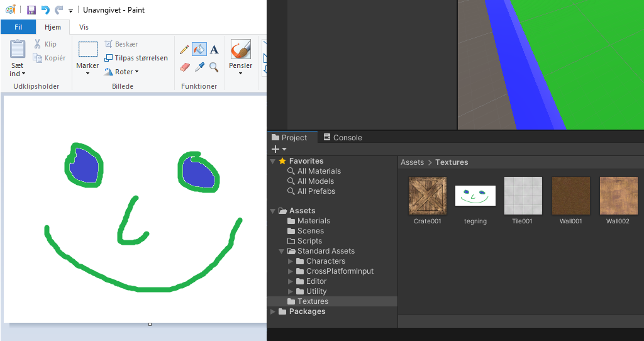Viewport: 644px width, 341px height.
Task: Click the Redo arrow in Paint
Action: (x=58, y=10)
